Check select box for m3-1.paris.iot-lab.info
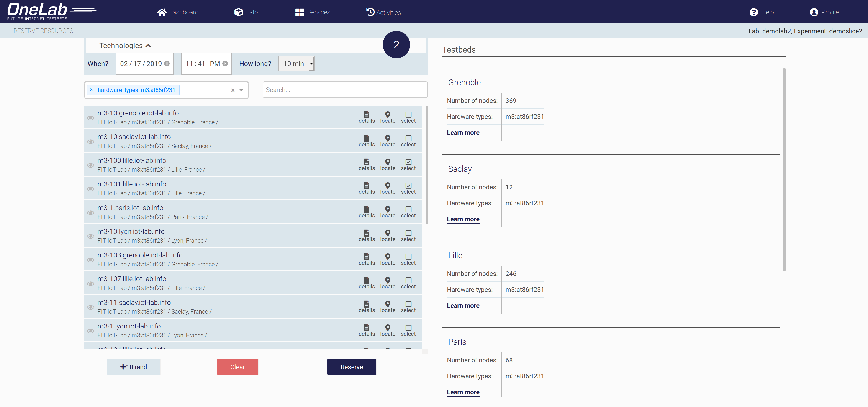Image resolution: width=868 pixels, height=407 pixels. tap(408, 209)
